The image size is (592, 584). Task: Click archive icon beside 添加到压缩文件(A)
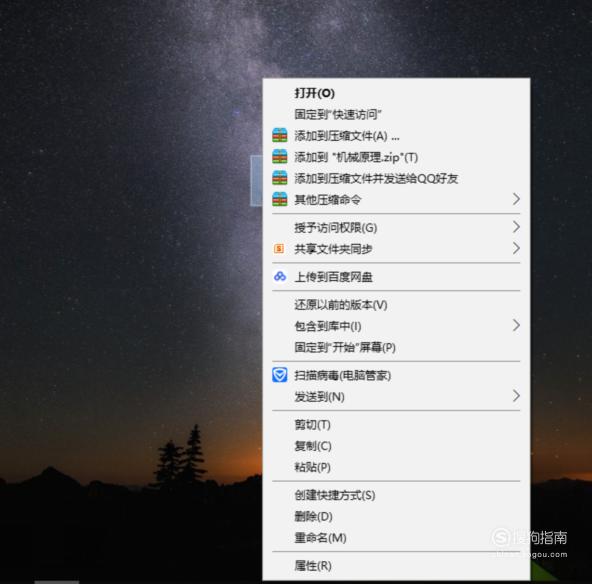pos(280,135)
